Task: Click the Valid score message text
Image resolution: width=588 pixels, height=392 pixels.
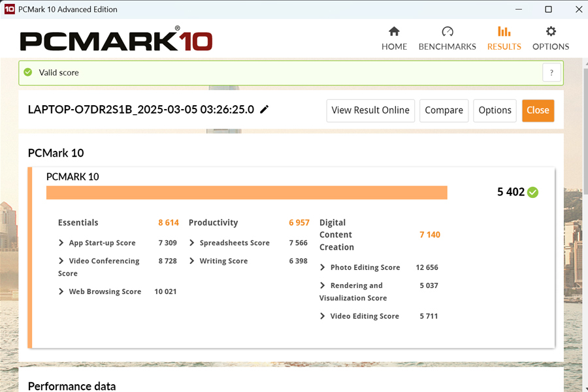Action: [x=59, y=73]
